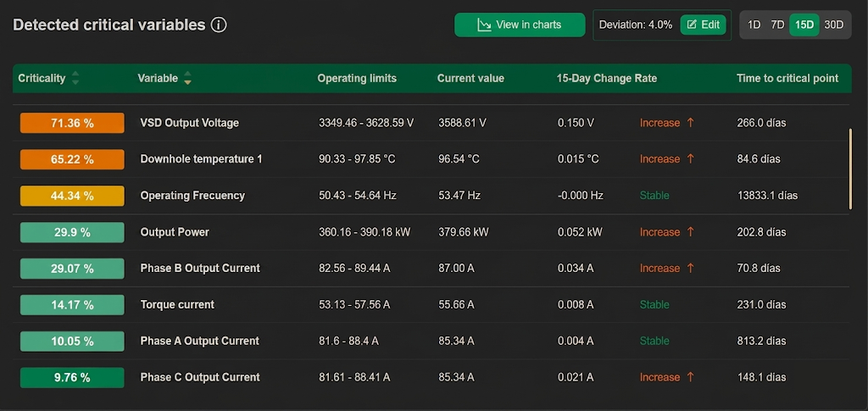The image size is (868, 411).
Task: Click the Increase trend for VSD Output Voltage
Action: pos(666,123)
